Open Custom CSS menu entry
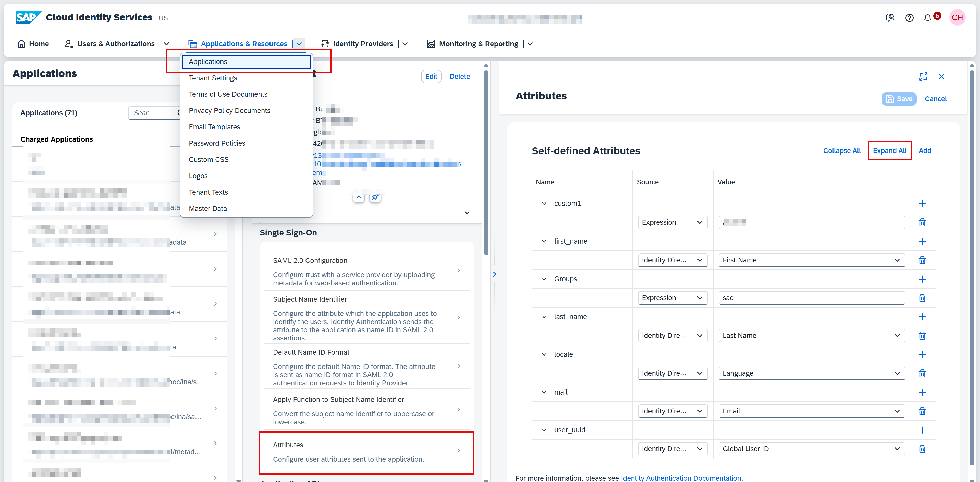The width and height of the screenshot is (980, 482). [247, 160]
